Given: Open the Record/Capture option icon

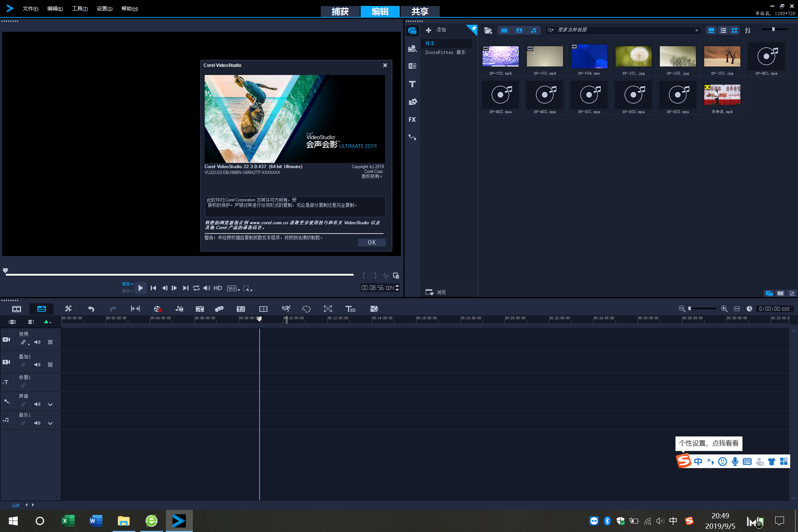Looking at the screenshot, I should click(157, 309).
